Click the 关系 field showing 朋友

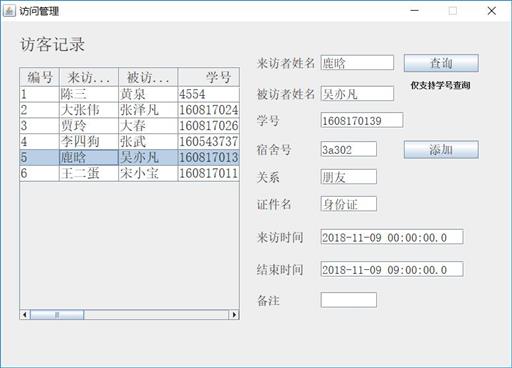point(349,177)
